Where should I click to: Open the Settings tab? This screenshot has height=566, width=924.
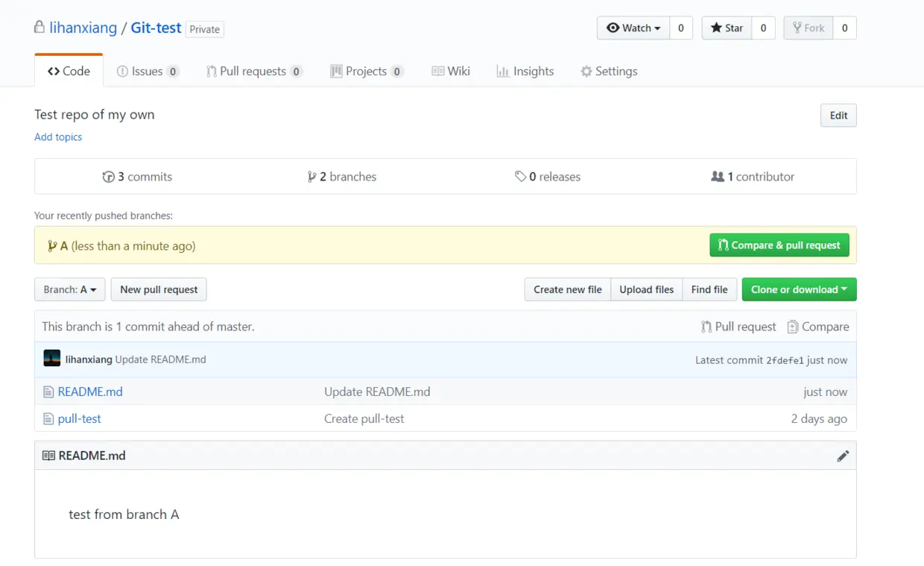coord(609,72)
